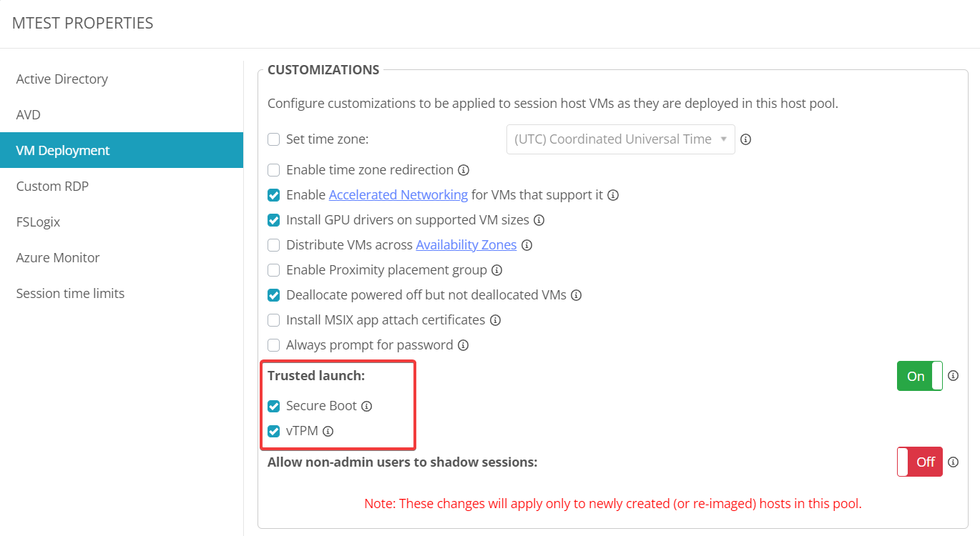Image resolution: width=980 pixels, height=536 pixels.
Task: Click info icon beside time zone redirection
Action: click(x=464, y=170)
